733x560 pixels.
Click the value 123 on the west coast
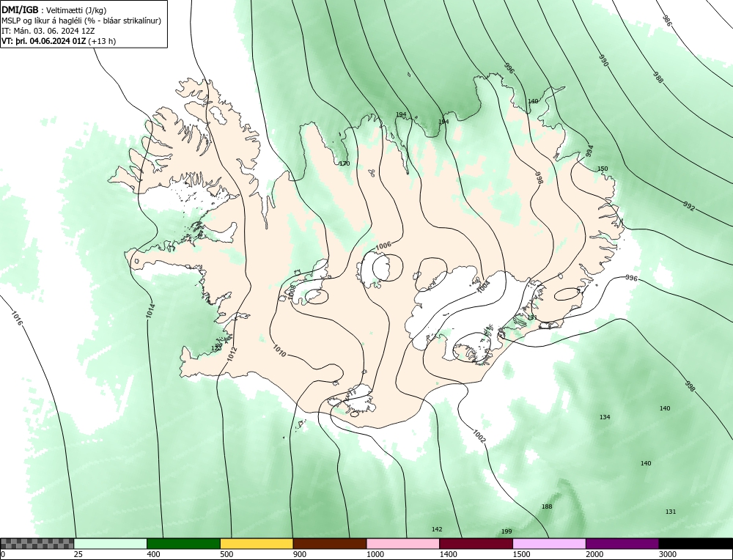tap(216, 348)
